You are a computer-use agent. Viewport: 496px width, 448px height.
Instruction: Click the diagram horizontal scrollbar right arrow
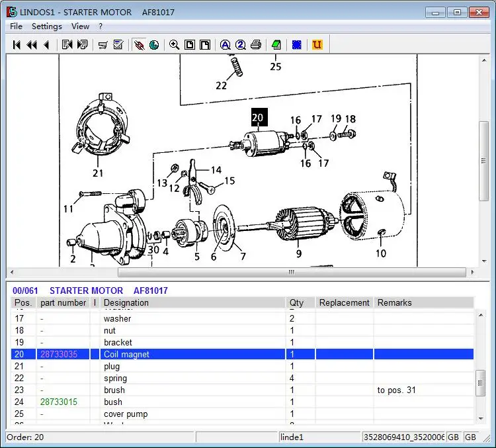(x=473, y=272)
